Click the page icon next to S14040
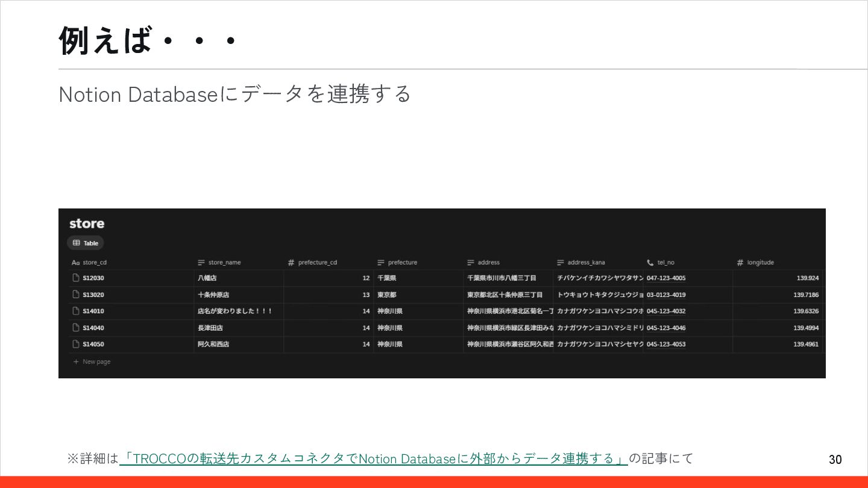The height and width of the screenshot is (488, 868). coord(76,328)
